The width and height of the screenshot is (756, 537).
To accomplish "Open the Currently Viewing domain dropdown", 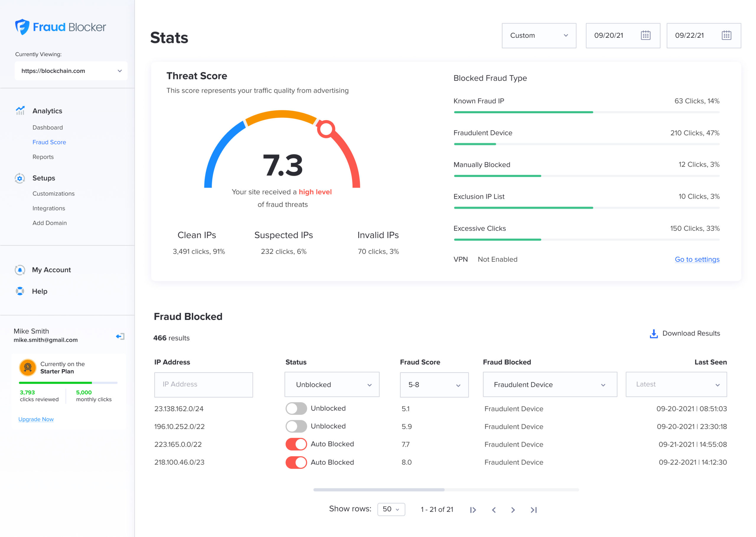I will (71, 71).
